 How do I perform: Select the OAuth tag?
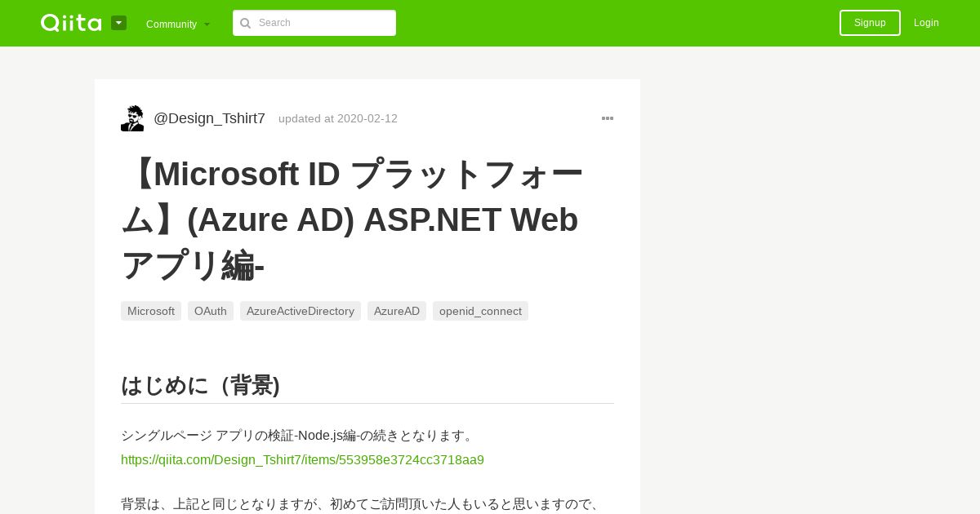211,311
